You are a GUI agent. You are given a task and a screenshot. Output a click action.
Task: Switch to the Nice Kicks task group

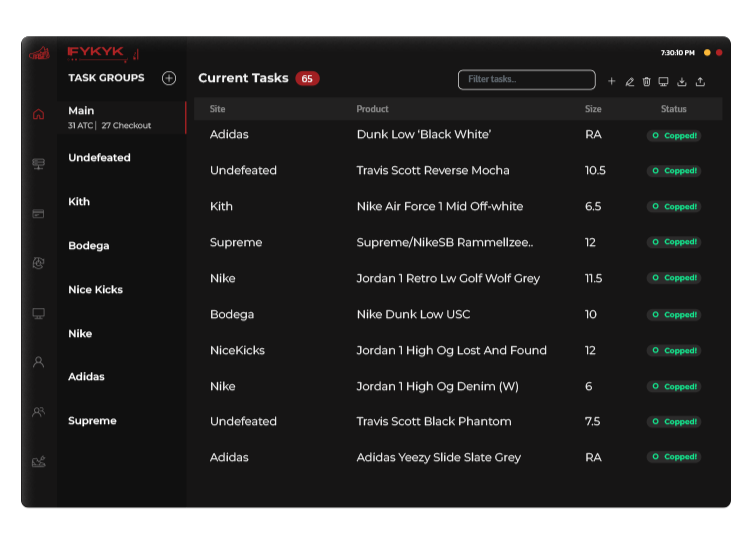95,290
